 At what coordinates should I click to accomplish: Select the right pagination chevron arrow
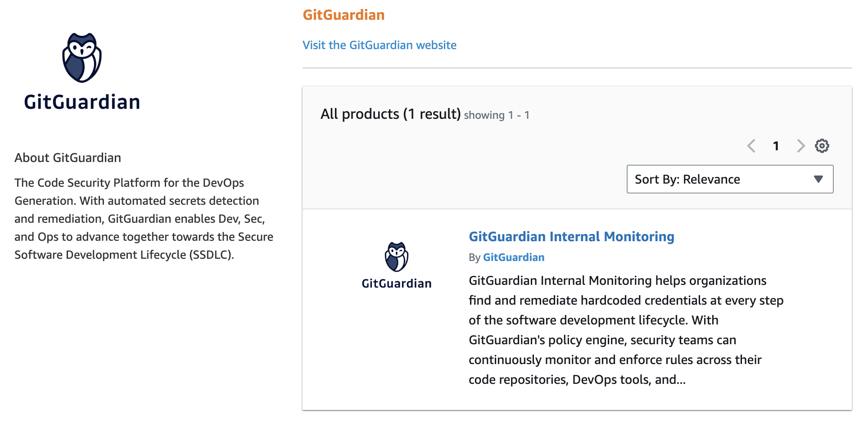[801, 146]
